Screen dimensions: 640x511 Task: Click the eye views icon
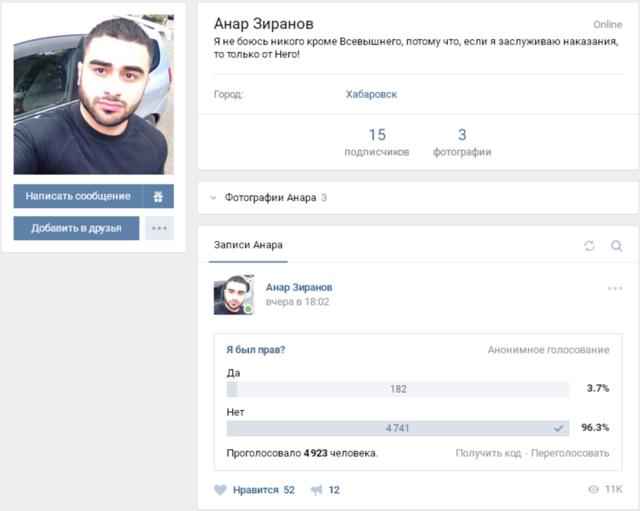(593, 490)
